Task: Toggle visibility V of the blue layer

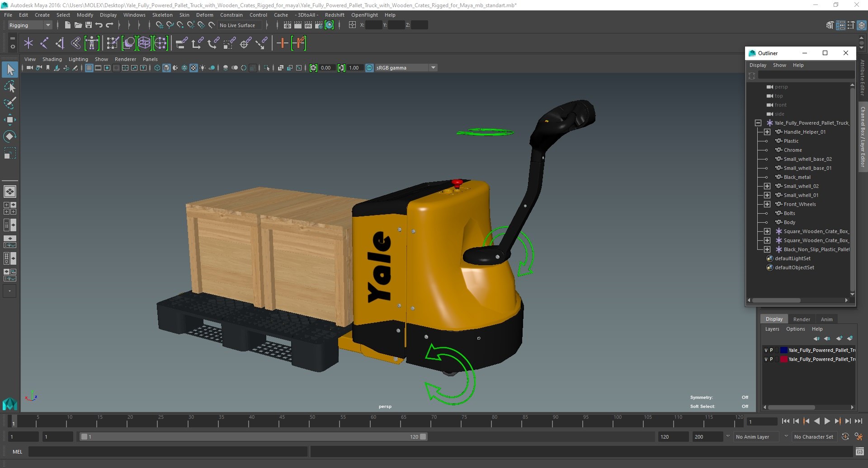Action: (766, 350)
